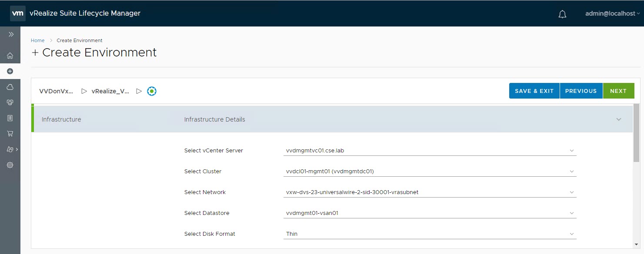This screenshot has height=254, width=644.
Task: Select the Create Environment plus icon
Action: (x=10, y=71)
